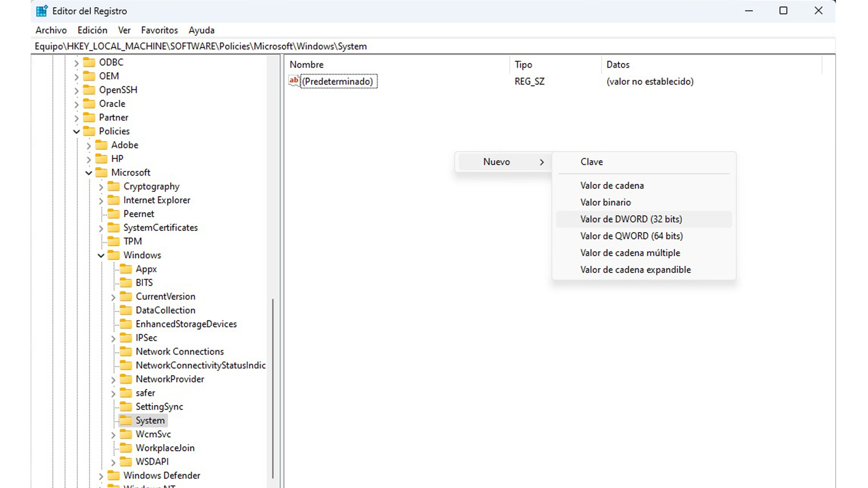
Task: Open the Ayuda menu
Action: [201, 30]
